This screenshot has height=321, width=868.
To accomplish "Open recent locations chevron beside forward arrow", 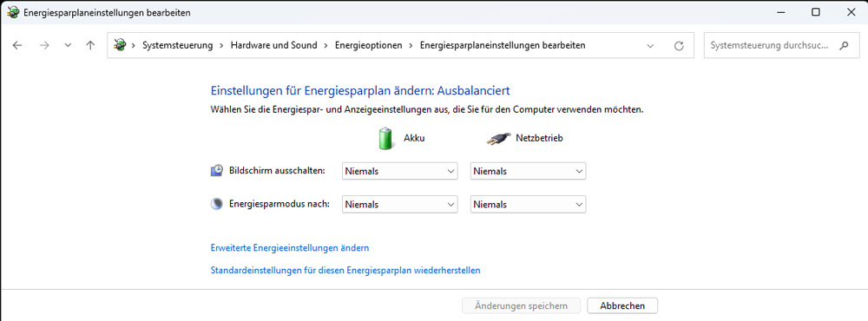I will 68,45.
